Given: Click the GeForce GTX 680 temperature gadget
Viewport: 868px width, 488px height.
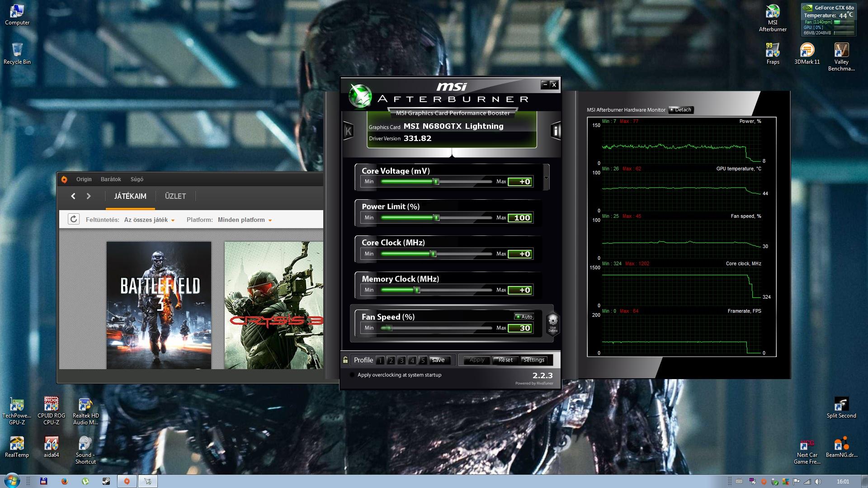Looking at the screenshot, I should (829, 20).
